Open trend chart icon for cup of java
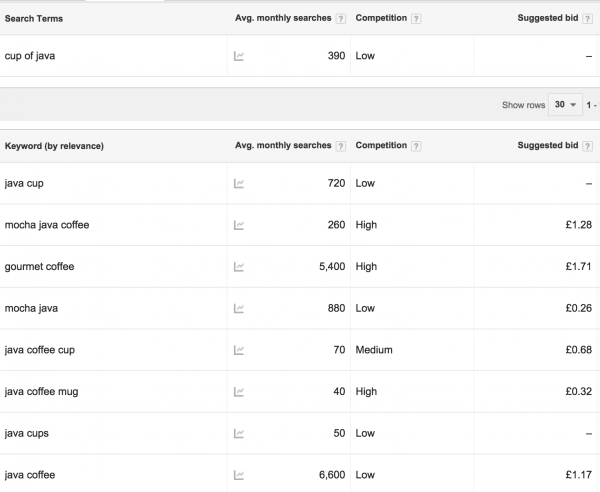The image size is (600, 492). point(239,56)
